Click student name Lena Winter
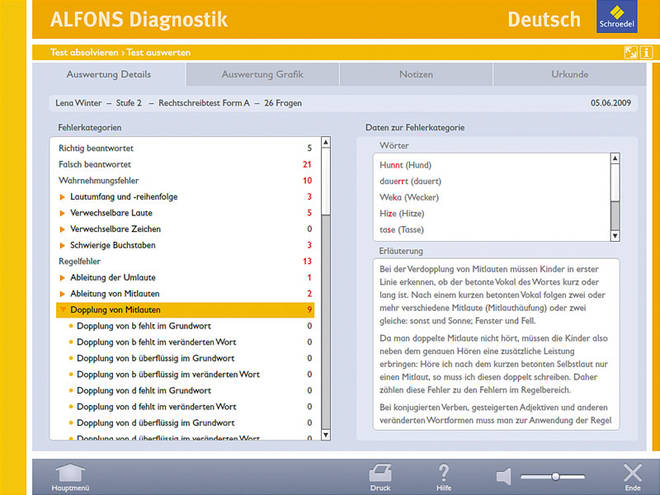660x495 pixels. [x=78, y=103]
